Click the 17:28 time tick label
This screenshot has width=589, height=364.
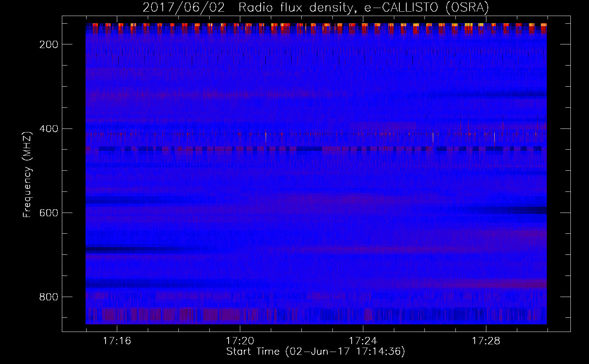[486, 341]
